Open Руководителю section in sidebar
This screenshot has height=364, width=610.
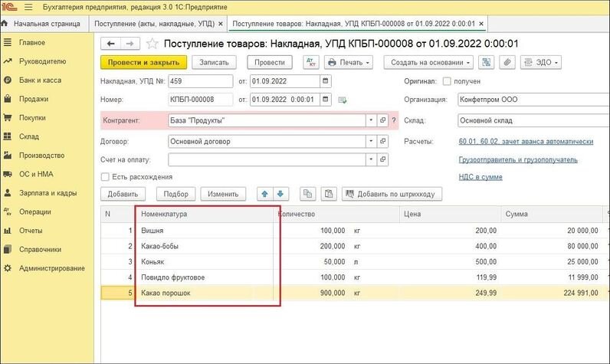42,61
